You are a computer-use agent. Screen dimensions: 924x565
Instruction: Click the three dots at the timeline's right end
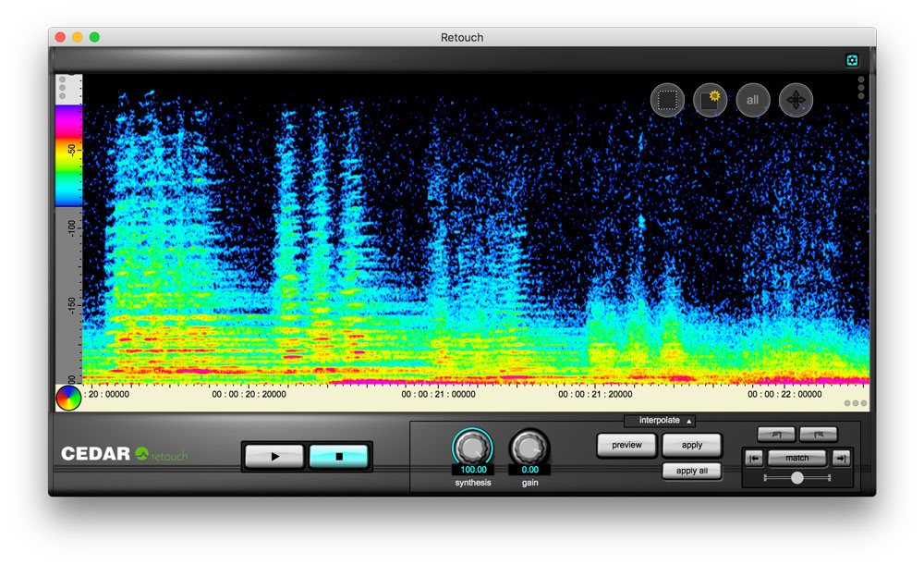[856, 403]
